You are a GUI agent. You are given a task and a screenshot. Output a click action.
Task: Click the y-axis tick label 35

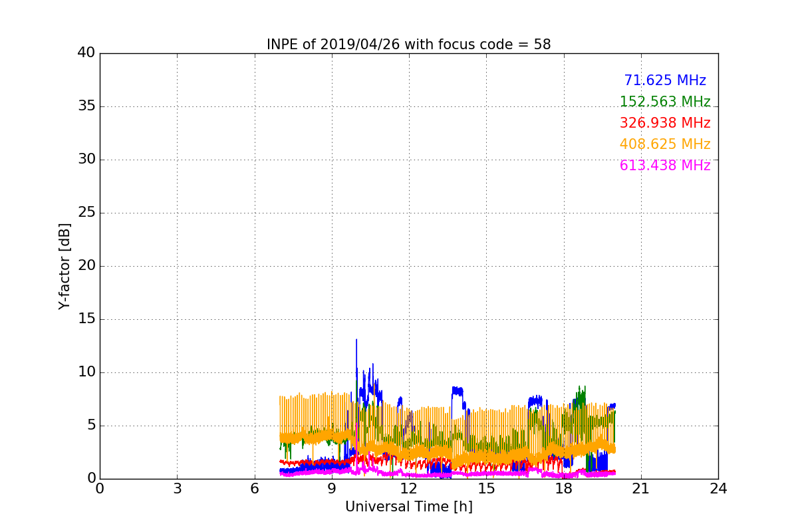coord(86,106)
